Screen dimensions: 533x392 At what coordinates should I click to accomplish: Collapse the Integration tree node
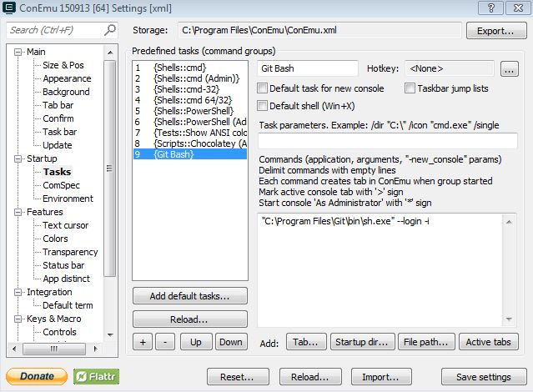[18, 293]
